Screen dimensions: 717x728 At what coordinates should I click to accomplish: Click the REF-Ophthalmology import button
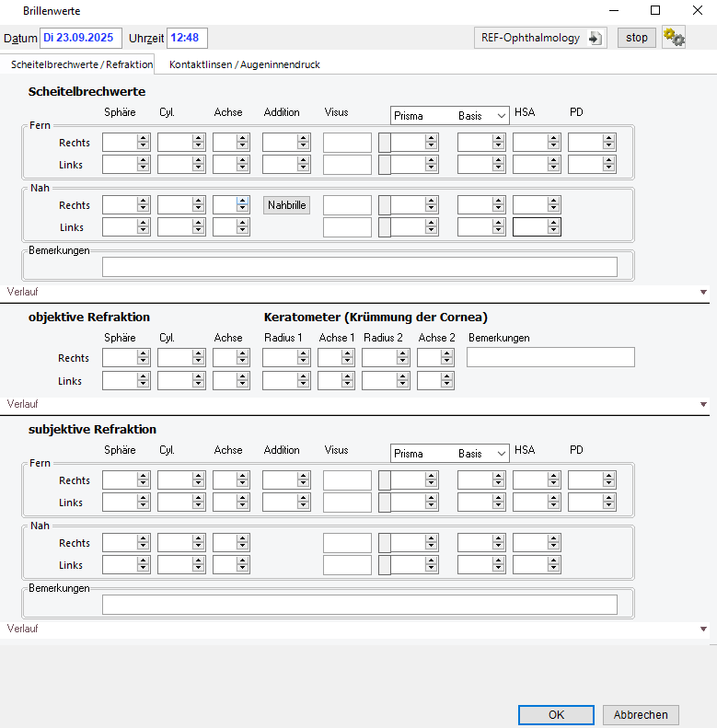pyautogui.click(x=540, y=38)
